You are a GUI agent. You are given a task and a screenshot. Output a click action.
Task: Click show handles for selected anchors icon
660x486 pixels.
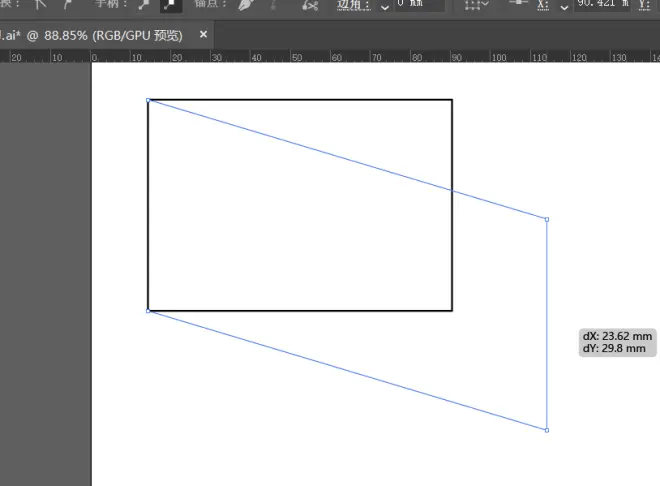pos(144,5)
